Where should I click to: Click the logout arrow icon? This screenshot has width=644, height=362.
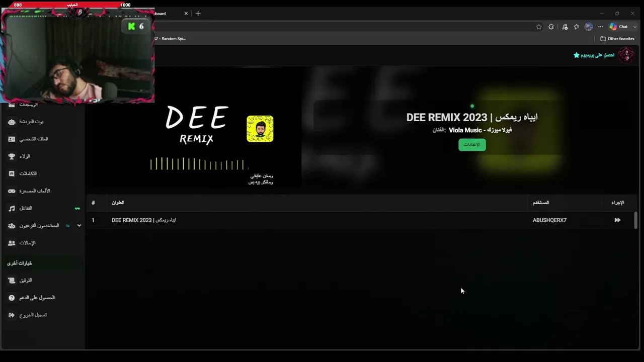pyautogui.click(x=12, y=315)
